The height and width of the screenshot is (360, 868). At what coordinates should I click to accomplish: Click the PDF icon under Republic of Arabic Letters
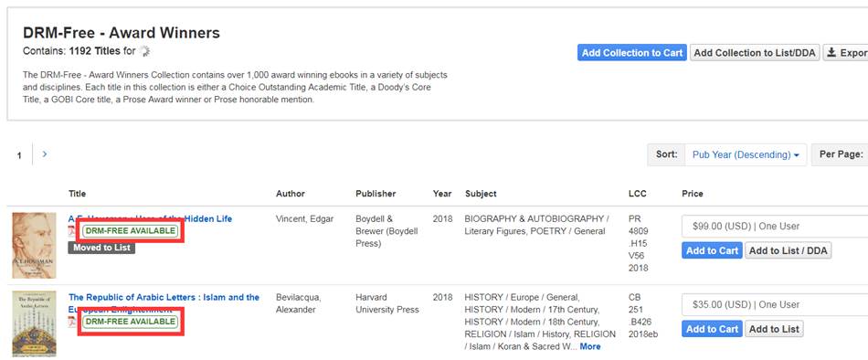pos(72,322)
